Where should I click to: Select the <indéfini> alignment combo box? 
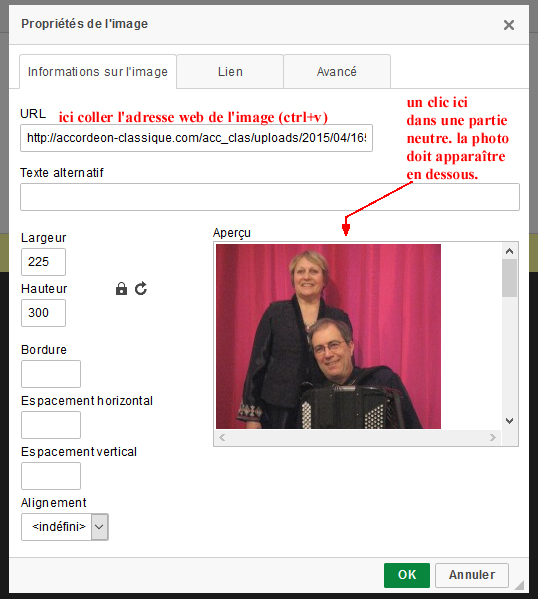(x=65, y=527)
